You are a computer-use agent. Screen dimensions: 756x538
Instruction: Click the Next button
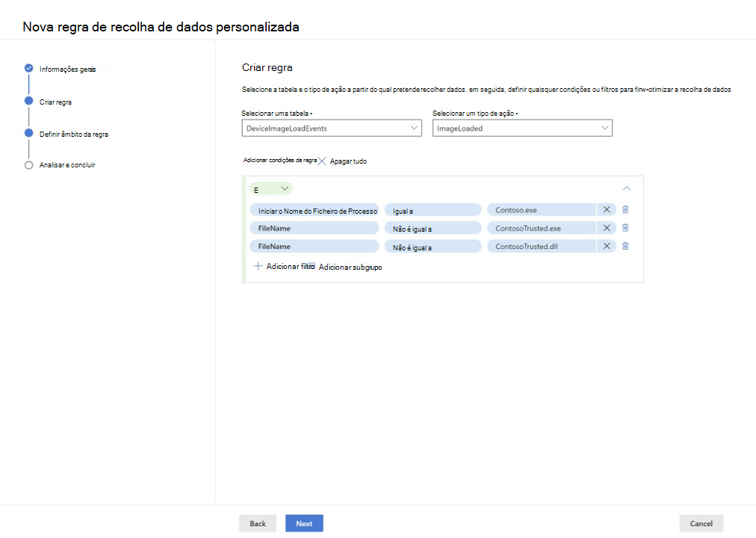click(304, 523)
